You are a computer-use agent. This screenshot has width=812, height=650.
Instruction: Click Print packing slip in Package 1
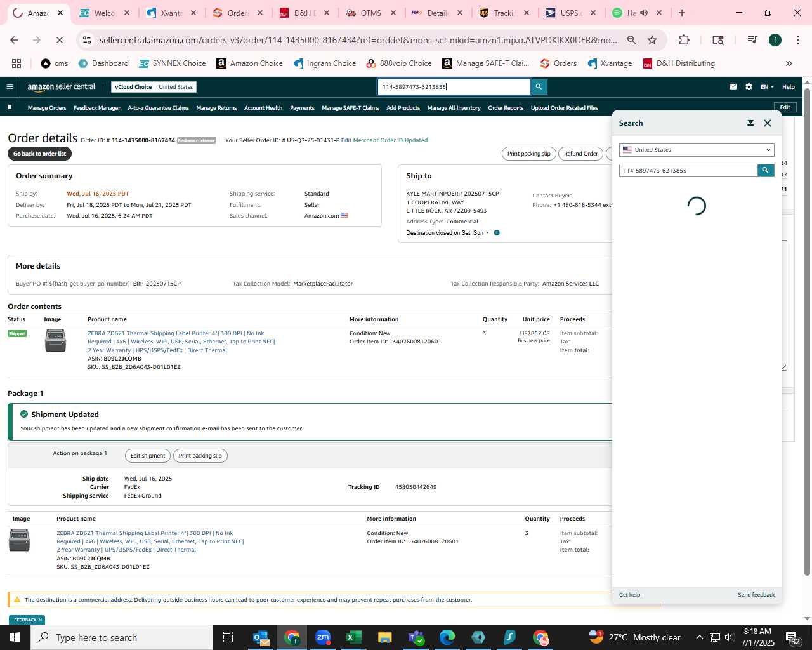point(200,456)
